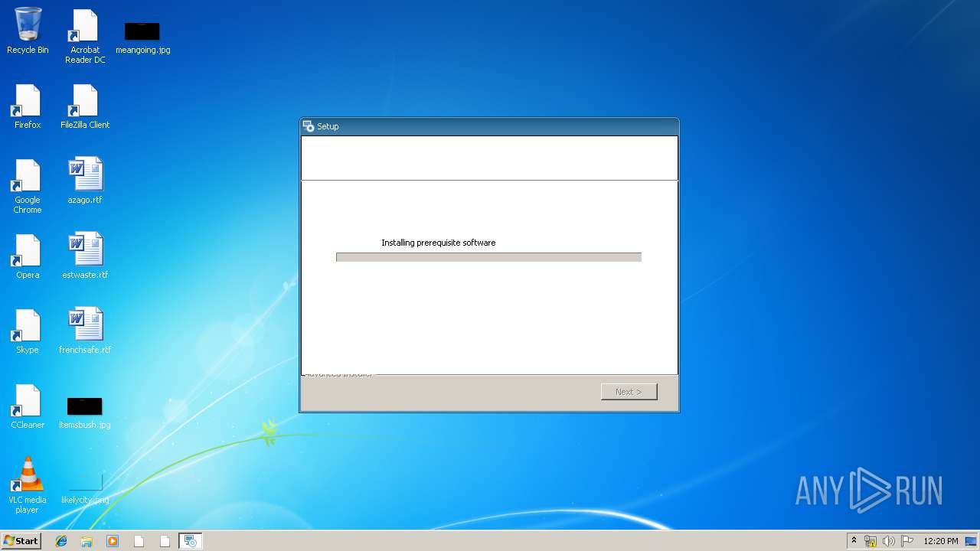Select the itemsbush.jpg file on desktop
980x551 pixels.
[85, 412]
